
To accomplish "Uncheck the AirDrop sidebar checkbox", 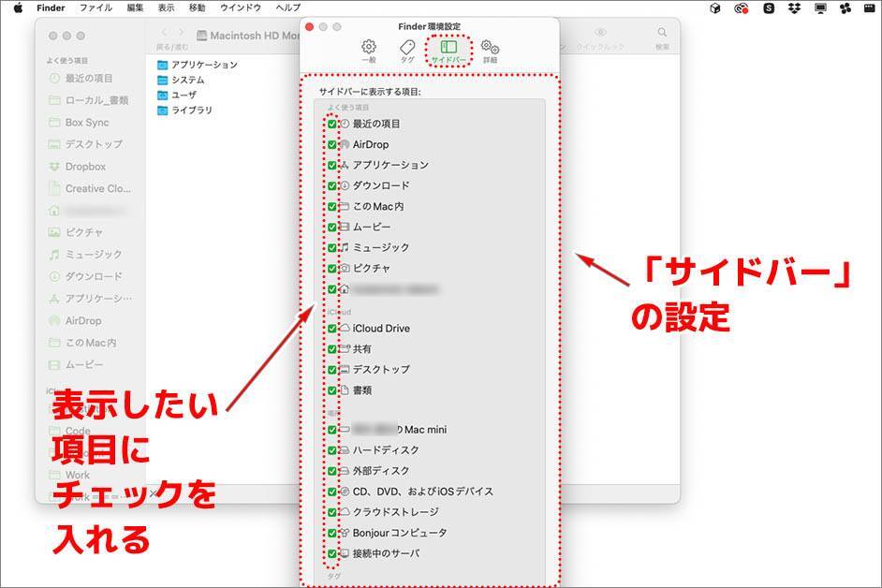I will [x=332, y=144].
